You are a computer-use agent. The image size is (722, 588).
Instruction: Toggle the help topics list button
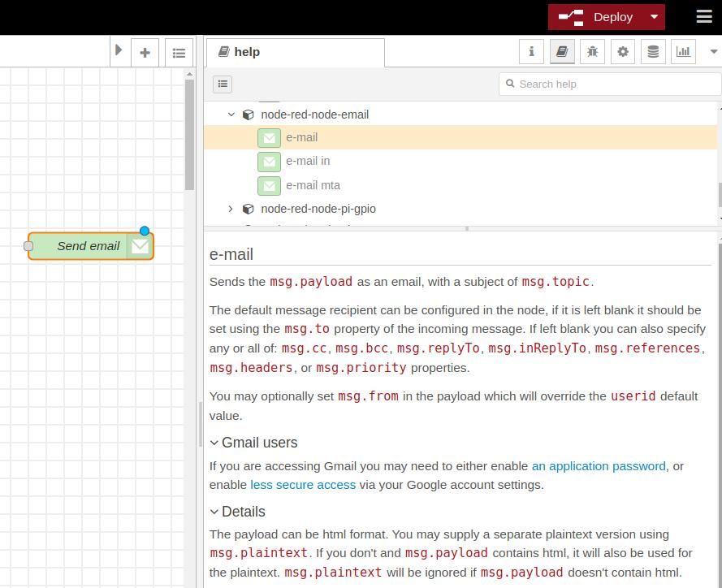223,84
